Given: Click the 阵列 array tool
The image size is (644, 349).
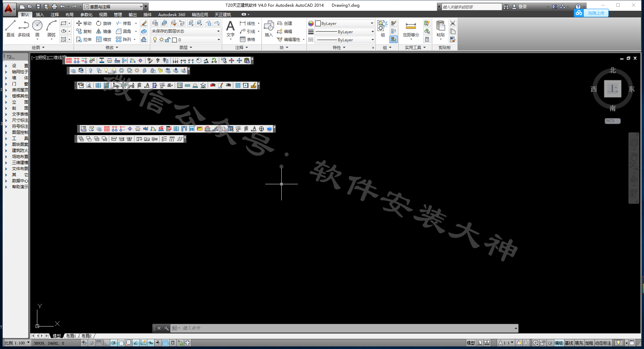Looking at the screenshot, I should [124, 39].
